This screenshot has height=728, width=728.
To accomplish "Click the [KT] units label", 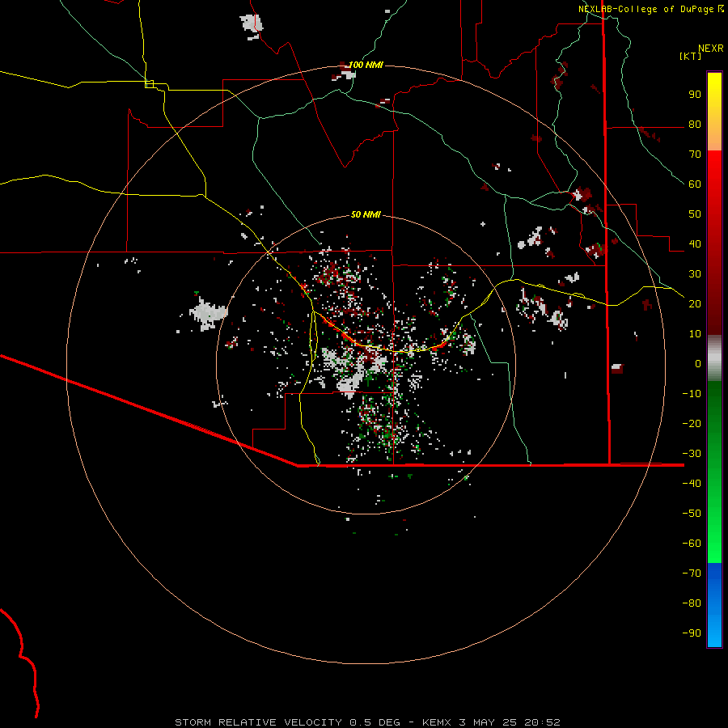I will click(691, 56).
